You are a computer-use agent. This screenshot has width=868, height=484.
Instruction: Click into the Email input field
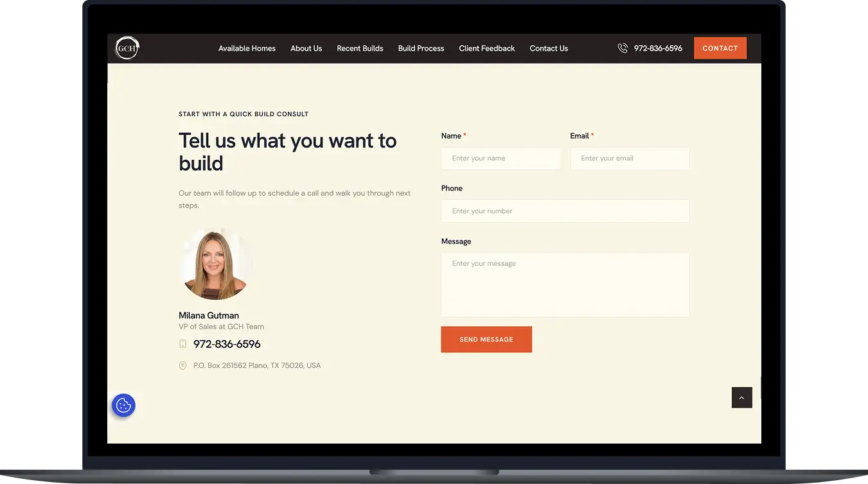point(629,159)
